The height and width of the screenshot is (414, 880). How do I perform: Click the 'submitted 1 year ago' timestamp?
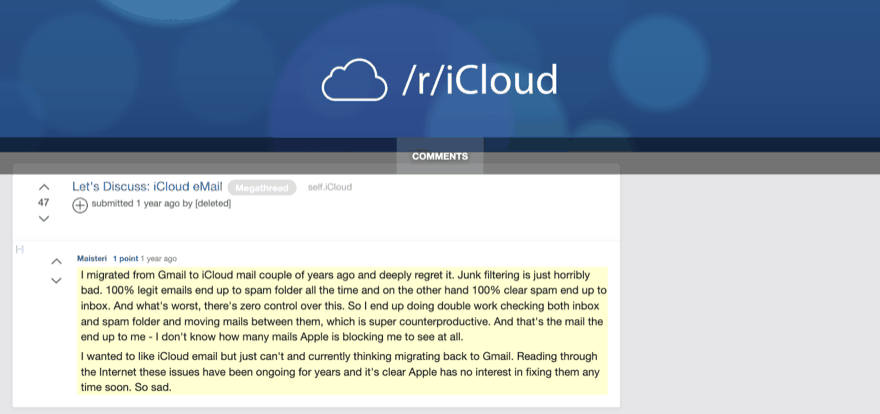pos(135,204)
